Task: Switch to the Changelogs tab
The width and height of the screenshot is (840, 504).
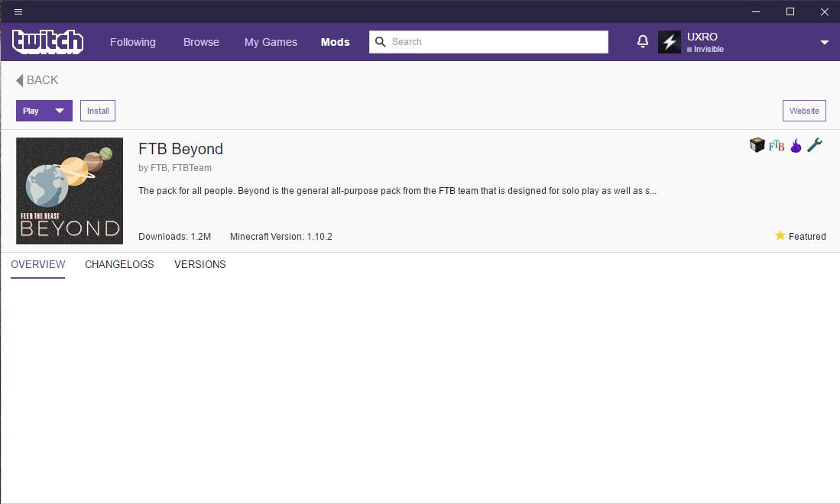Action: 119,264
